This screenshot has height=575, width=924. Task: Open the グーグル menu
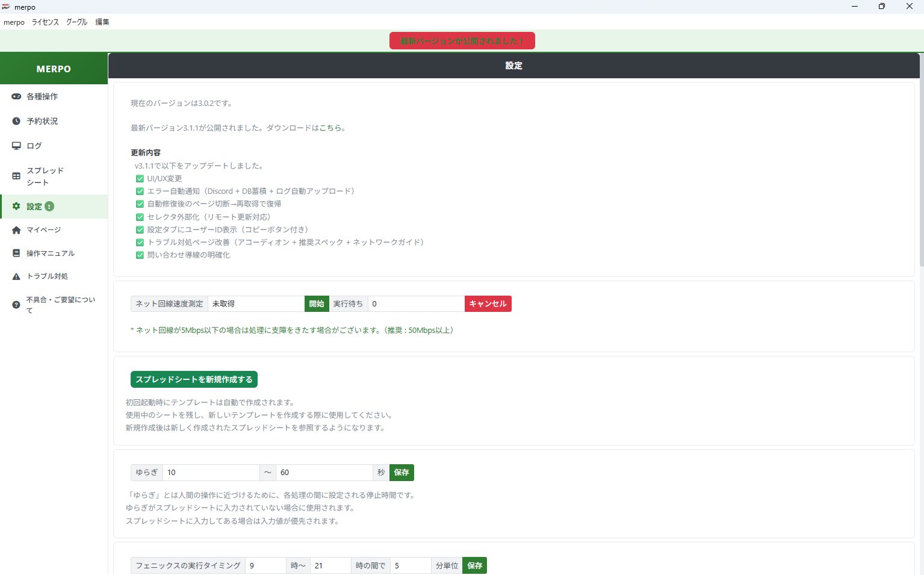[76, 22]
